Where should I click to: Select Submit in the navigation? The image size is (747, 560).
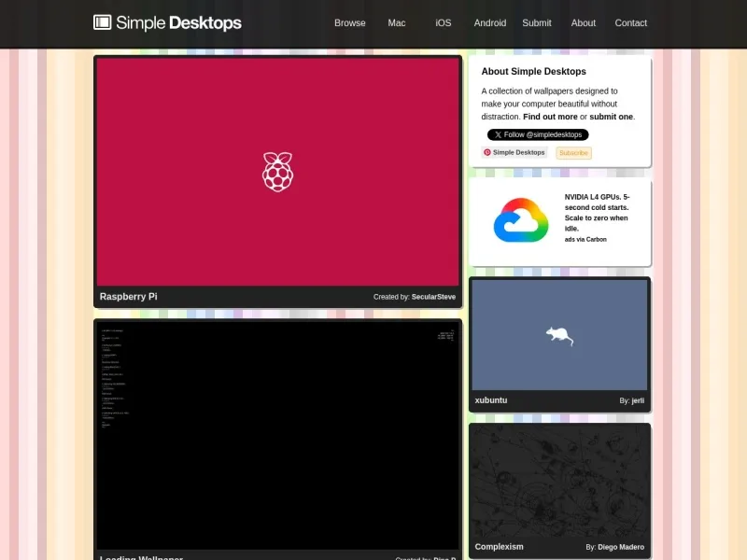point(536,22)
